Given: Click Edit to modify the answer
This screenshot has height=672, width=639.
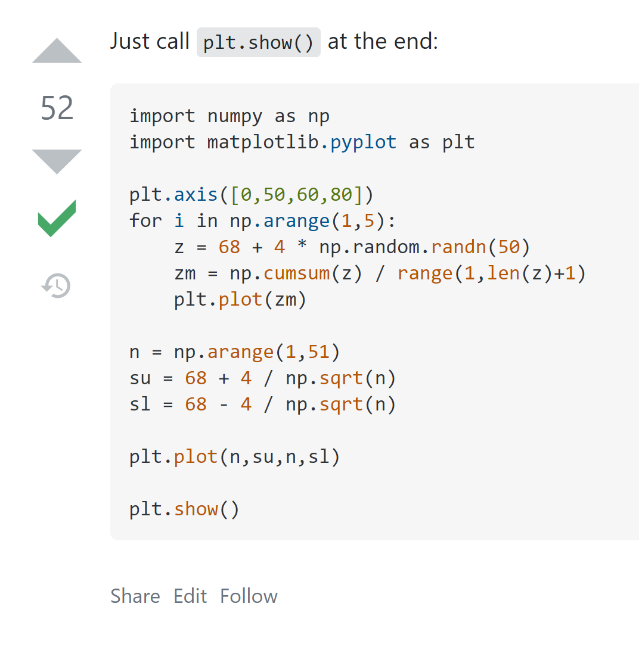Looking at the screenshot, I should click(190, 596).
